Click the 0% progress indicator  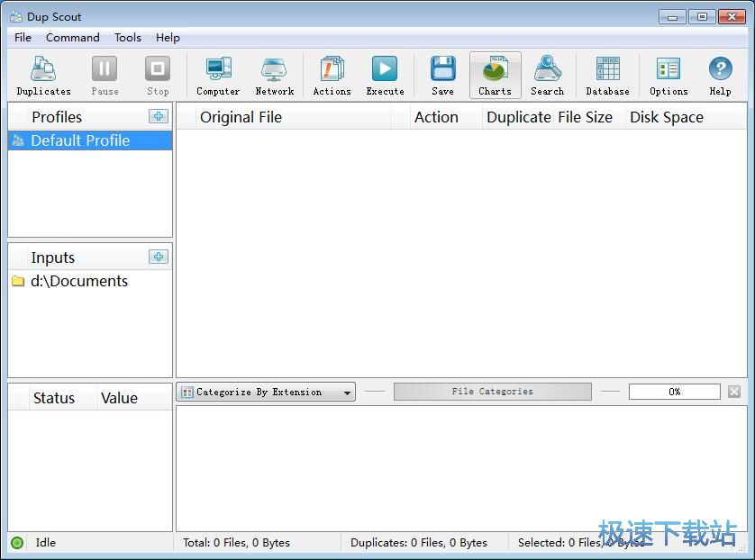pyautogui.click(x=674, y=392)
